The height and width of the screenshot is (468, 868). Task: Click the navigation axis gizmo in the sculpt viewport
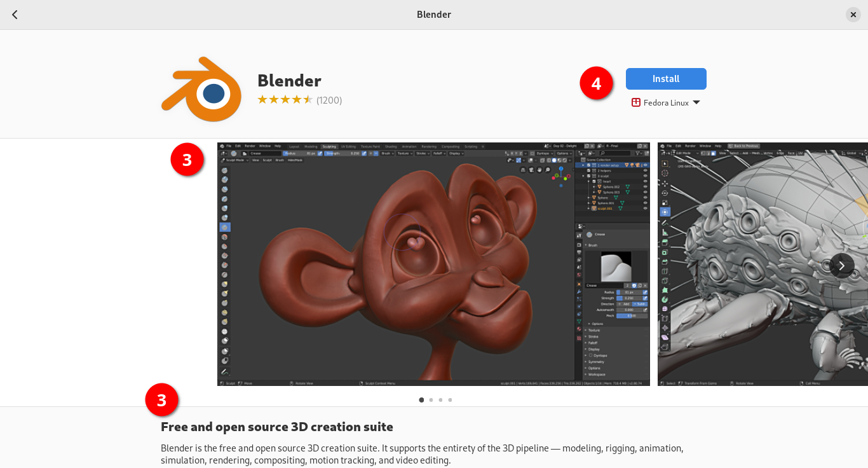pyautogui.click(x=560, y=173)
